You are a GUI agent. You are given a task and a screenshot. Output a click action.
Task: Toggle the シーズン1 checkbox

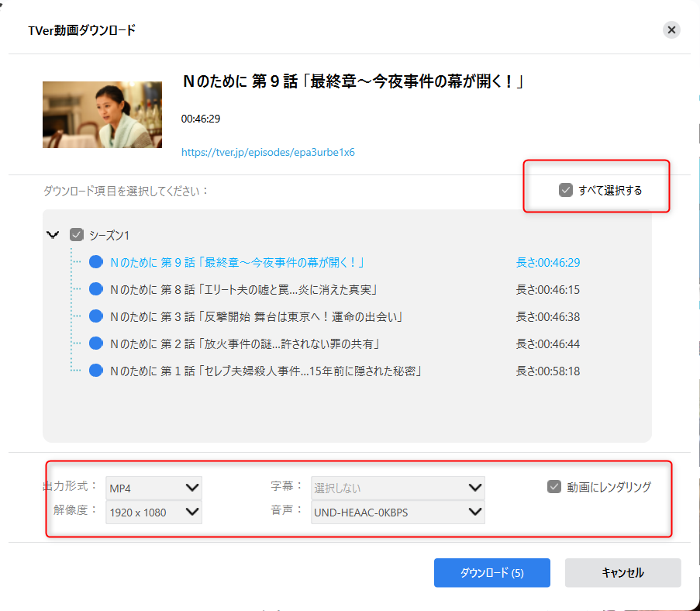tap(77, 235)
